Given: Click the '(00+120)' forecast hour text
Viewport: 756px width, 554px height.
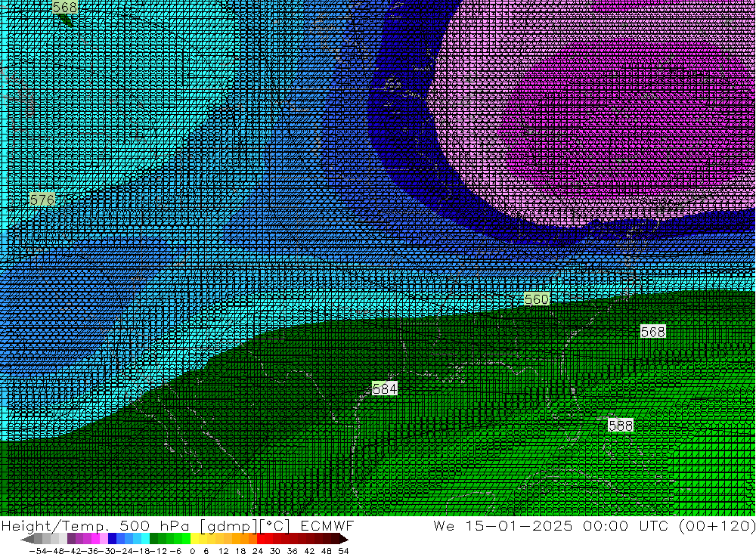Looking at the screenshot, I should tap(717, 526).
